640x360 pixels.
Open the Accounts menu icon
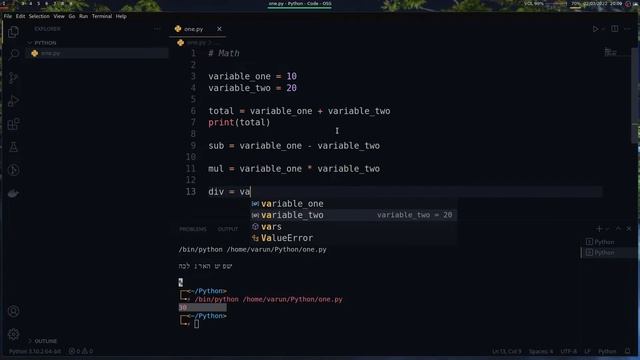click(13, 311)
